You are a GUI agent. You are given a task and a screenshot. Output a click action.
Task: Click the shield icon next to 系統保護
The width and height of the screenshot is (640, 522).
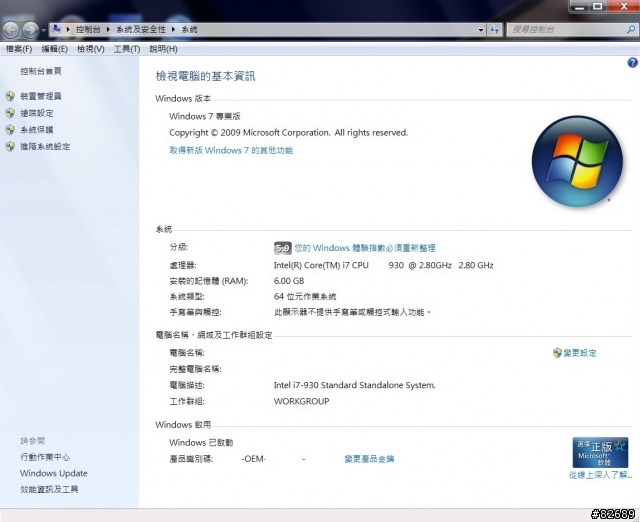10,130
